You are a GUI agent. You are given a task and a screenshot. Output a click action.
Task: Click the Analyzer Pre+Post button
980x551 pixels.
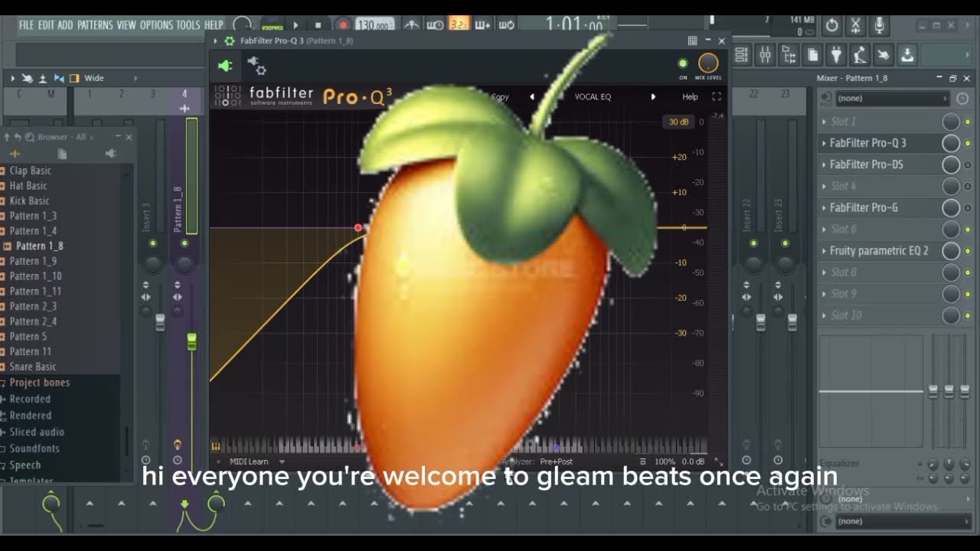557,461
